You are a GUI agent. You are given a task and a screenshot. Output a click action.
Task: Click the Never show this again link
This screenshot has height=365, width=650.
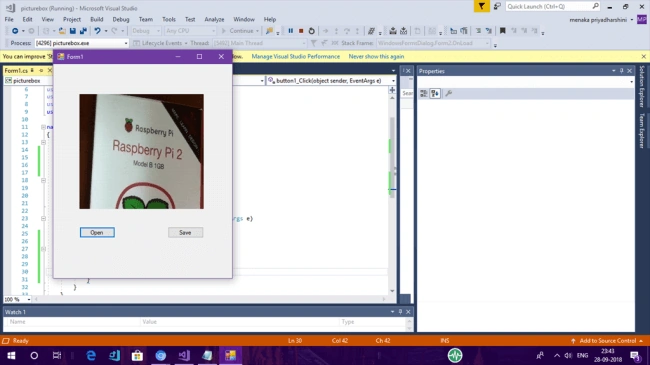pyautogui.click(x=376, y=56)
